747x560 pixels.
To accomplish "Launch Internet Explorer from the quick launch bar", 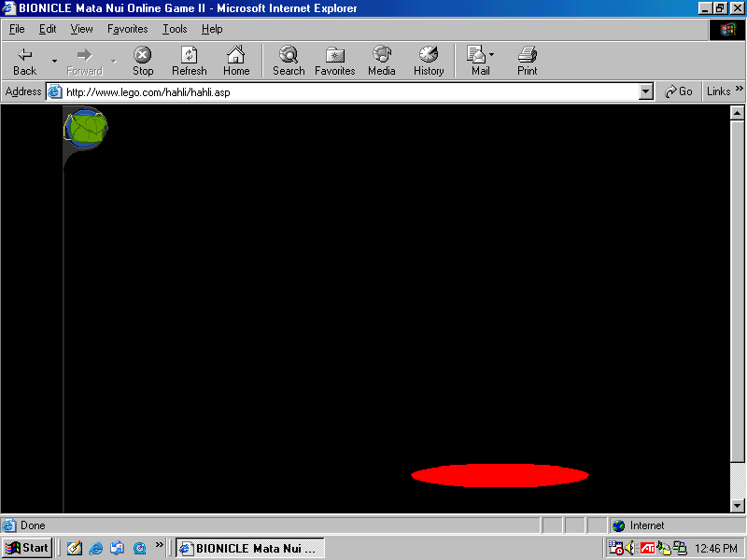I will (x=96, y=548).
